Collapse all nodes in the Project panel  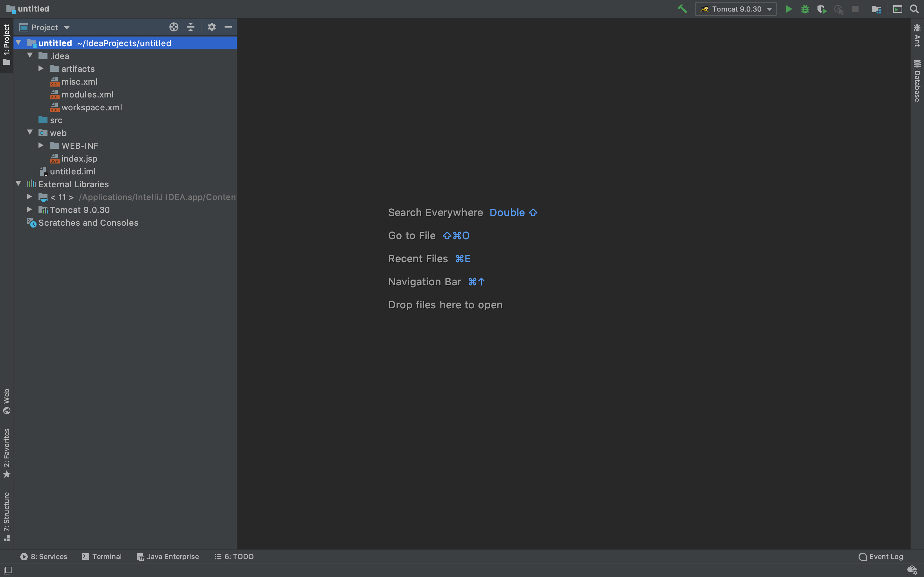[x=191, y=27]
